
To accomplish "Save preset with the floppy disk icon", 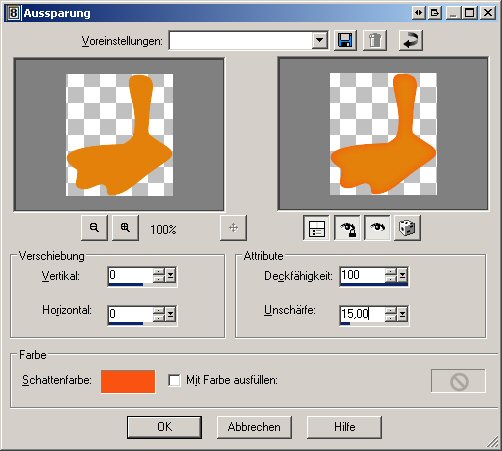I will 345,40.
